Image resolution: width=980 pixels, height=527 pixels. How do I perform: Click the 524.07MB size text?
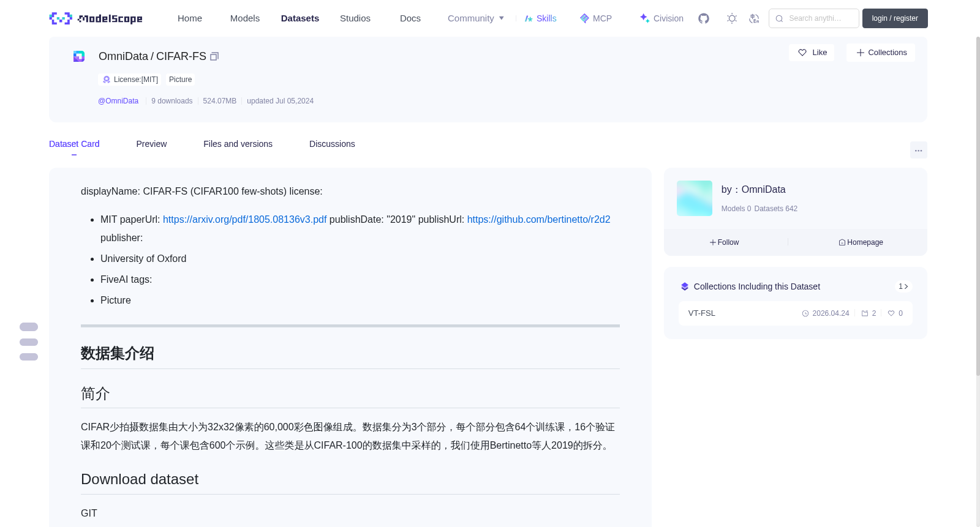(x=220, y=101)
